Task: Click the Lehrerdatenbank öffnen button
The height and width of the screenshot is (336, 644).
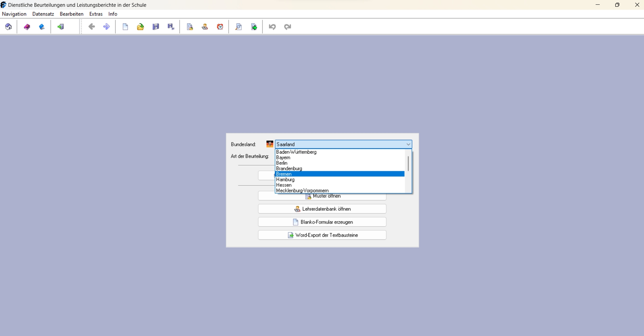Action: [322, 209]
